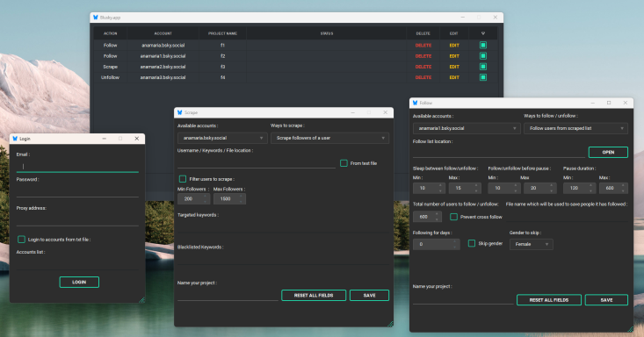Delete project f2 row
The width and height of the screenshot is (644, 337).
click(x=423, y=56)
